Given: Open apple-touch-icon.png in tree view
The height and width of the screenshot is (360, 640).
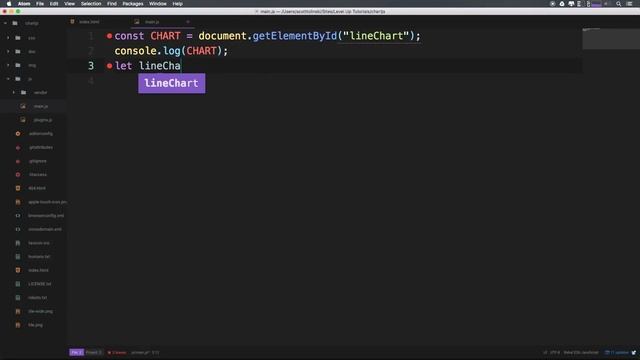Looking at the screenshot, I should coord(47,202).
